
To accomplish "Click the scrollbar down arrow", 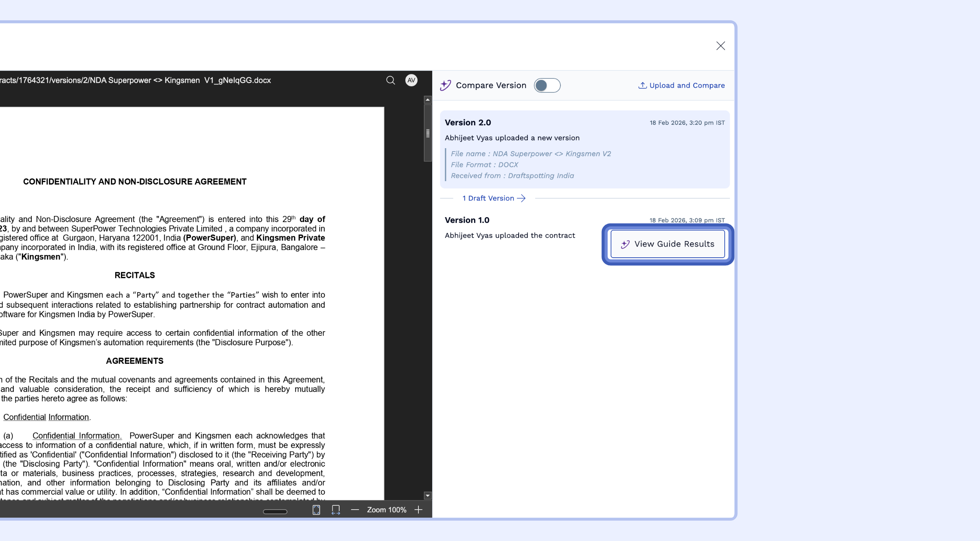I will [x=428, y=496].
